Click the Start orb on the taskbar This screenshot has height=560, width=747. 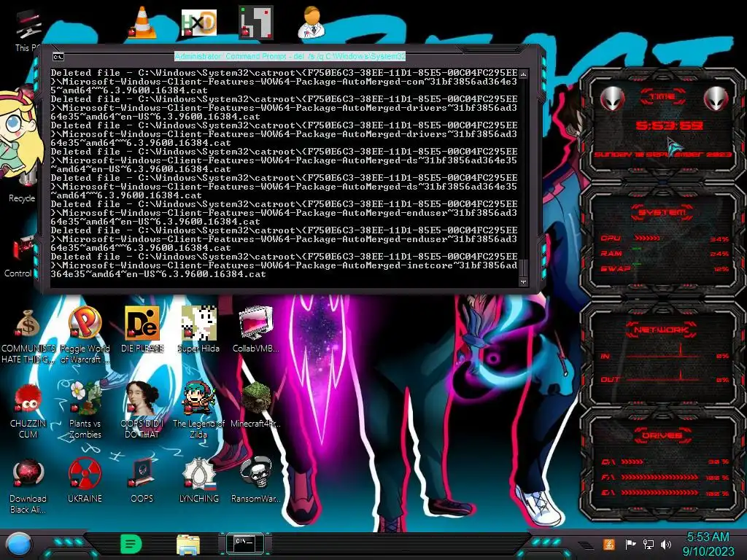19,545
